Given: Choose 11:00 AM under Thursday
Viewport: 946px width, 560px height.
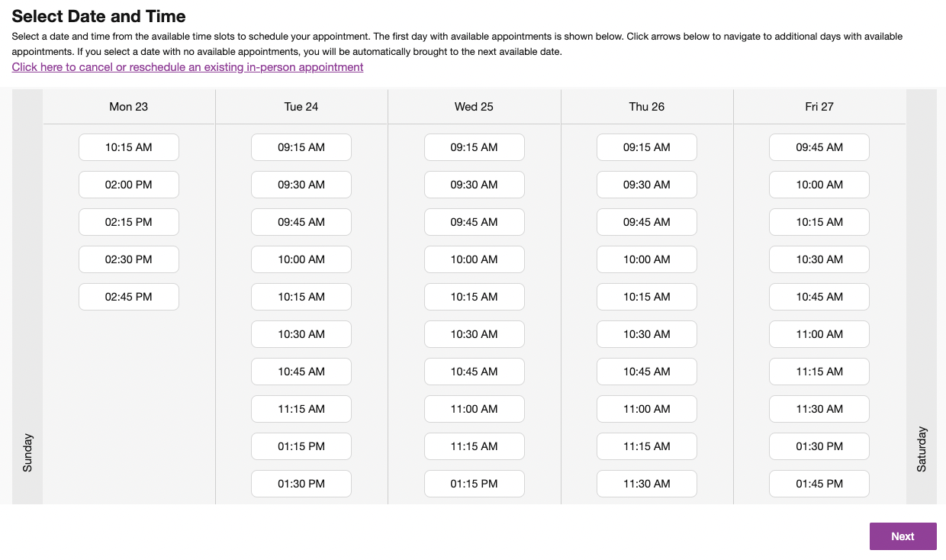Looking at the screenshot, I should coord(647,409).
